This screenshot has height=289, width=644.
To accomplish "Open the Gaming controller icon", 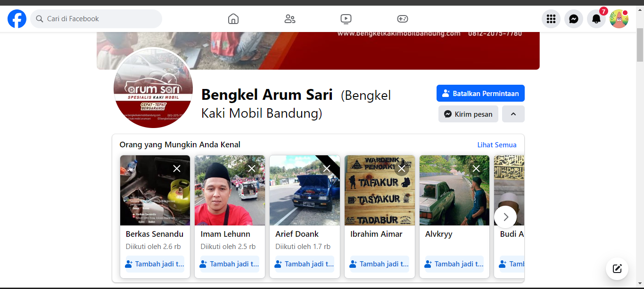I will click(x=402, y=19).
